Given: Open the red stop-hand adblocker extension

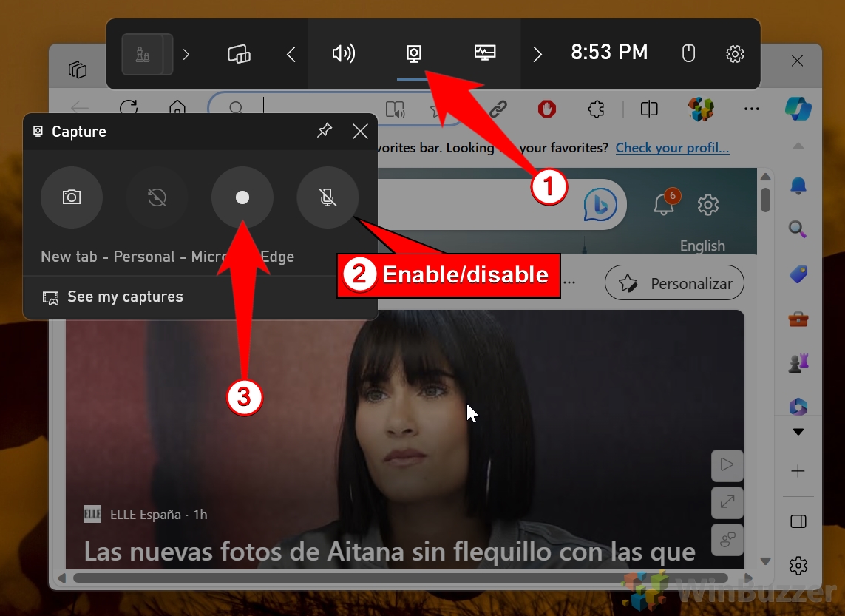Looking at the screenshot, I should 546,109.
